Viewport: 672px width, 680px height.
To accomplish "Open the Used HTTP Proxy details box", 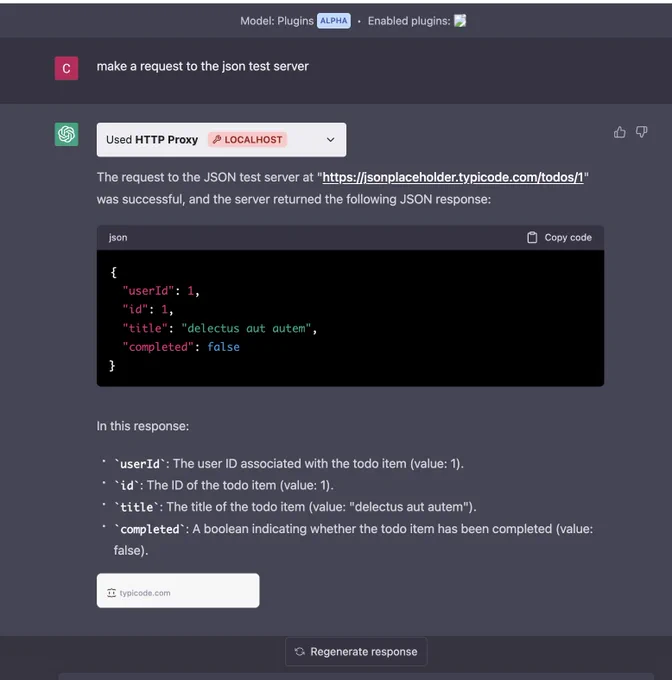I will (221, 140).
